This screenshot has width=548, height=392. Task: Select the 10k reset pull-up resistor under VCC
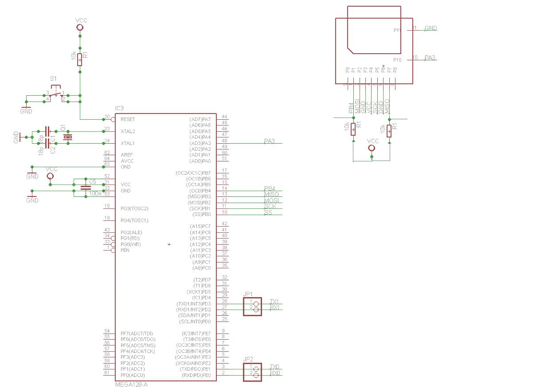(x=80, y=59)
